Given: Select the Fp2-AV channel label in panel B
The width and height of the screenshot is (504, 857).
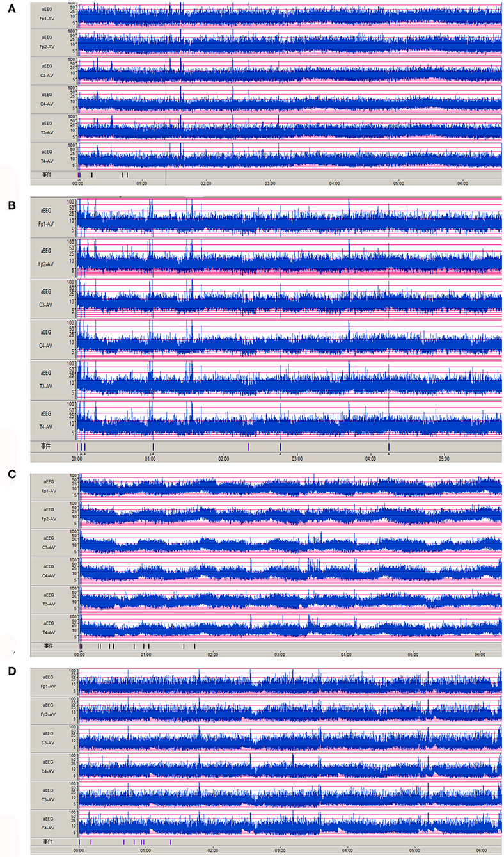Looking at the screenshot, I should pyautogui.click(x=46, y=264).
